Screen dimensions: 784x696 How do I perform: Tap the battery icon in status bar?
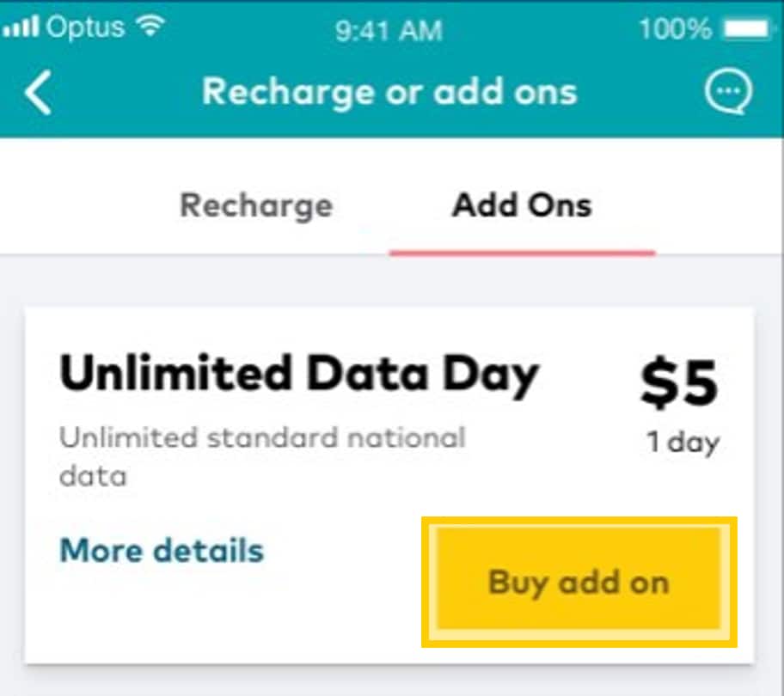click(749, 30)
